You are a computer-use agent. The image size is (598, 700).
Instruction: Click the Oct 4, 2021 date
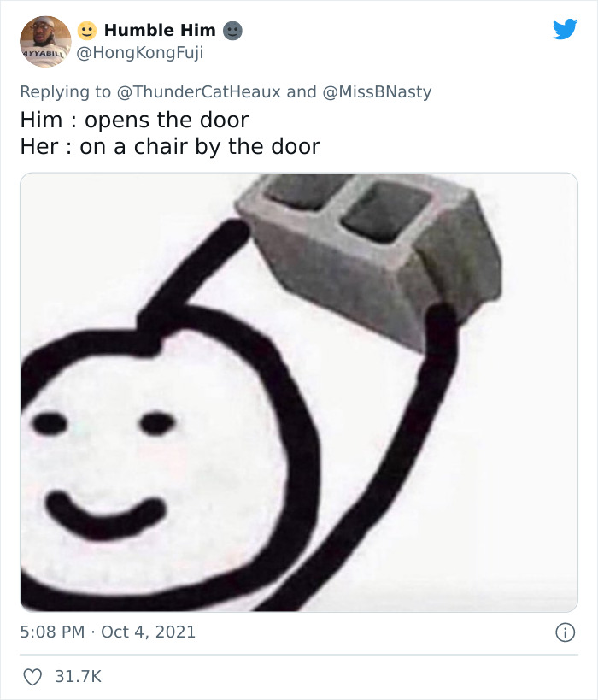click(x=148, y=632)
